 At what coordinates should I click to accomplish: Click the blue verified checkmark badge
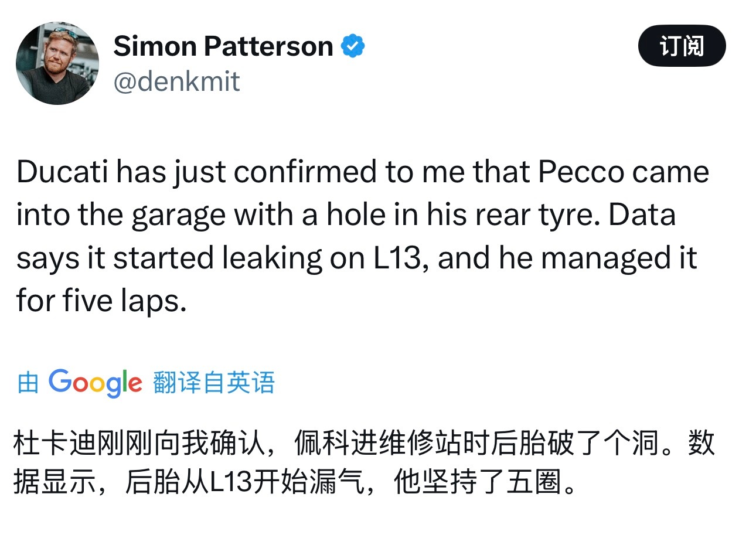click(x=352, y=45)
